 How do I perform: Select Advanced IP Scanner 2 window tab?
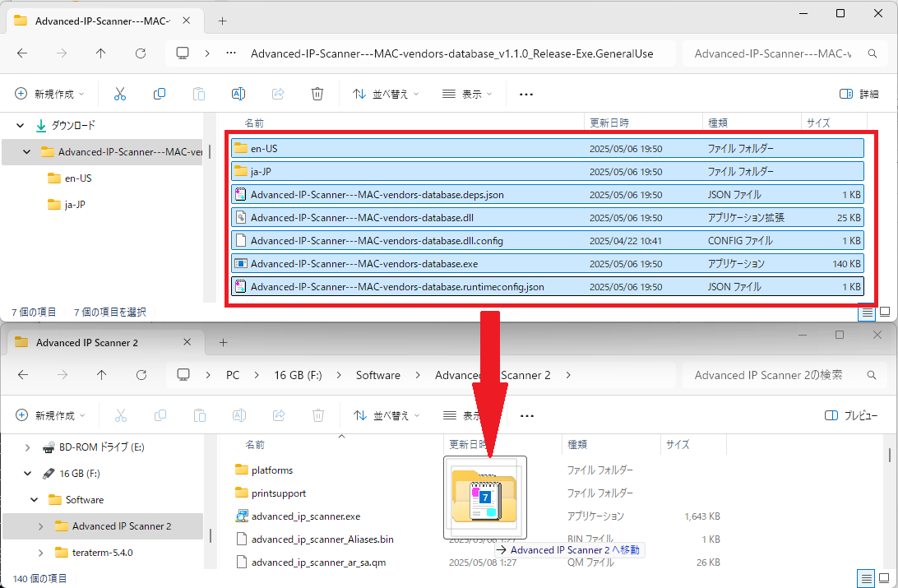coord(104,342)
